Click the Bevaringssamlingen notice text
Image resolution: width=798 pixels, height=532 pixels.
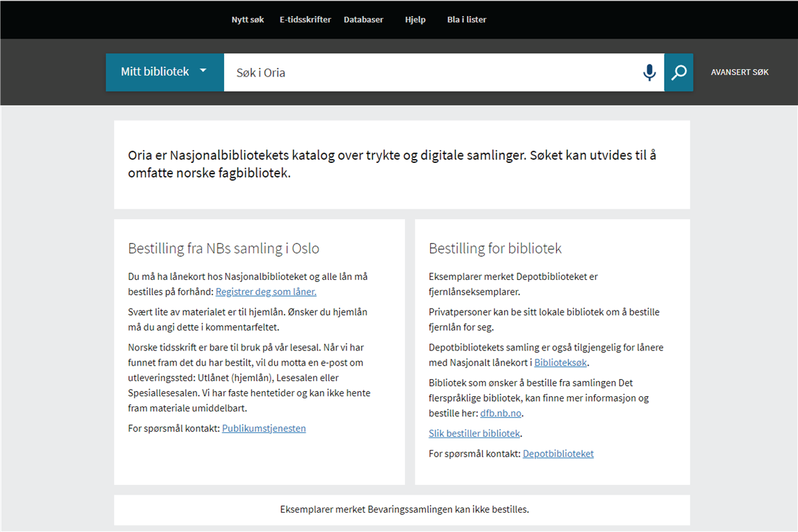click(404, 509)
